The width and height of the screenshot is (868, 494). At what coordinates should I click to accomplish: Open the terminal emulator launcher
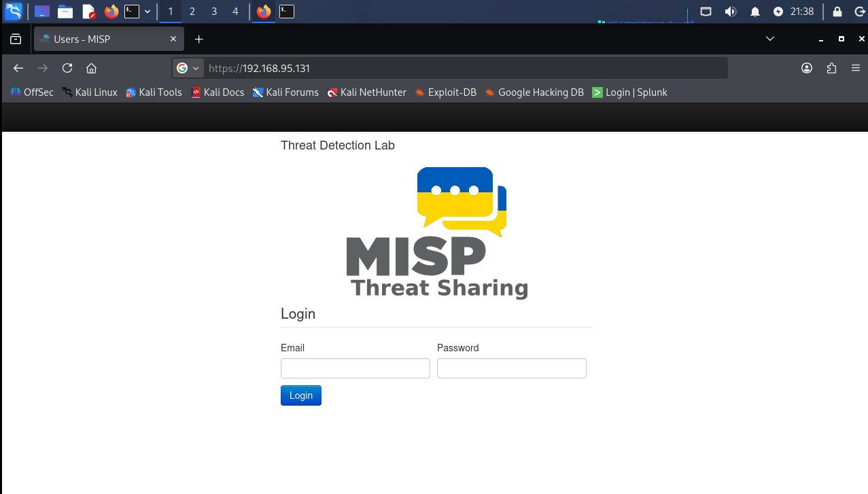132,12
